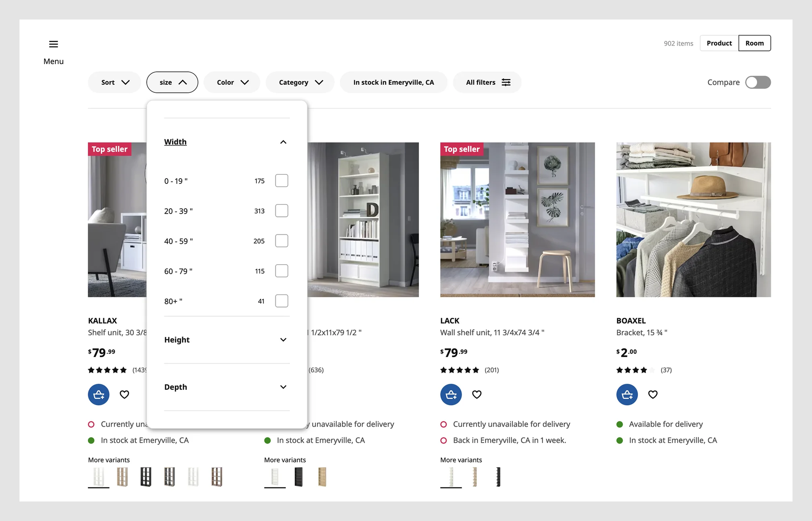Open the white bookcase product image
812x521 pixels.
[x=363, y=220]
